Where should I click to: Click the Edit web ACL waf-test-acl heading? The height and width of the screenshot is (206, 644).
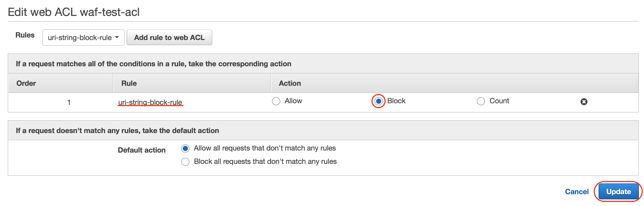pyautogui.click(x=74, y=12)
